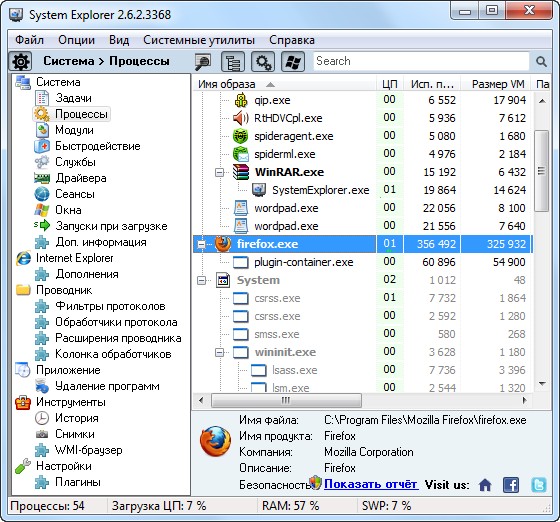Click in the Search input field

[x=421, y=61]
